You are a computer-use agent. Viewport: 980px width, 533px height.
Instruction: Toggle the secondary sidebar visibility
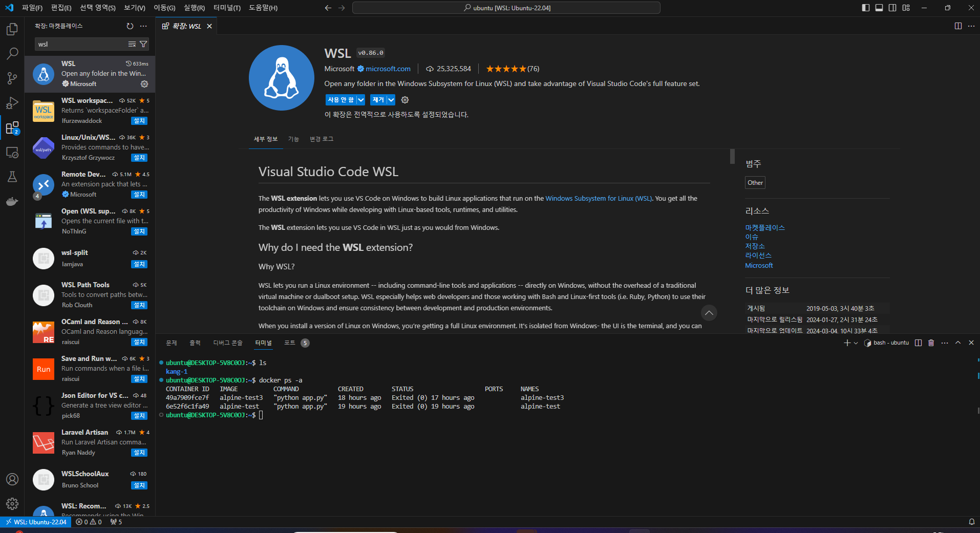[x=892, y=8]
